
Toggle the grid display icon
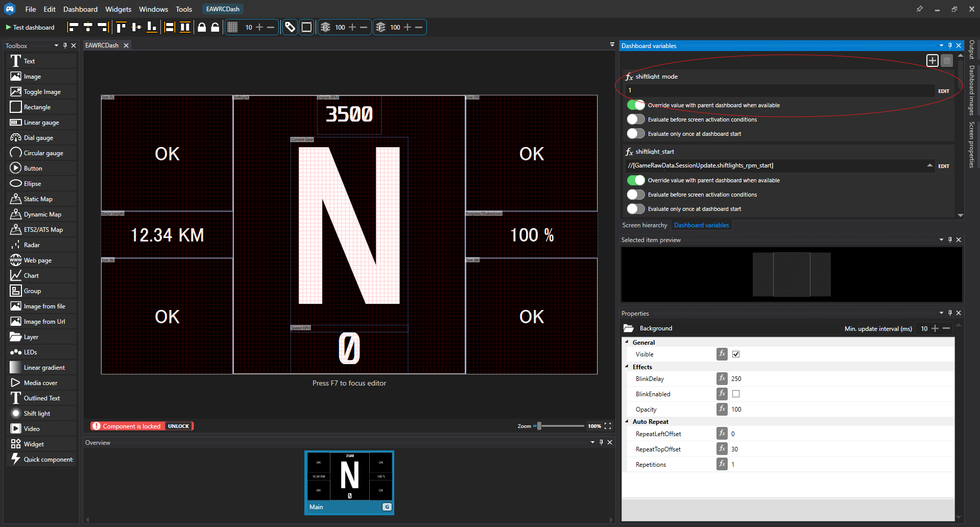(232, 27)
